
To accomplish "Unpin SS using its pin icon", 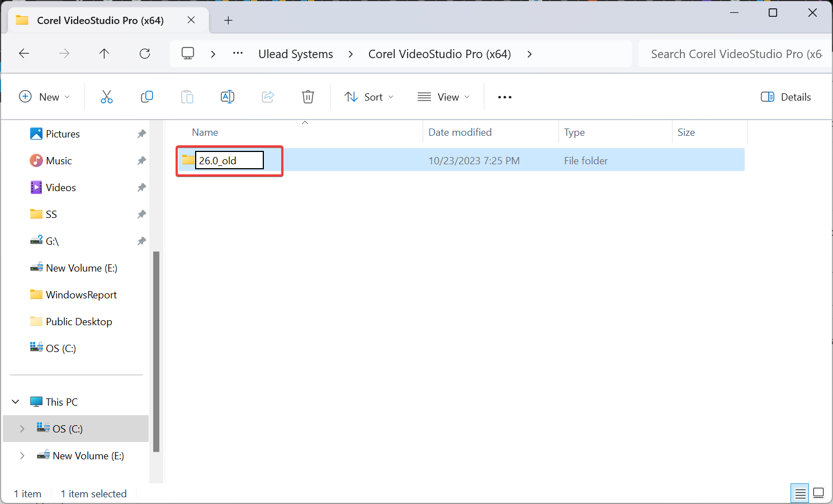I will point(141,214).
